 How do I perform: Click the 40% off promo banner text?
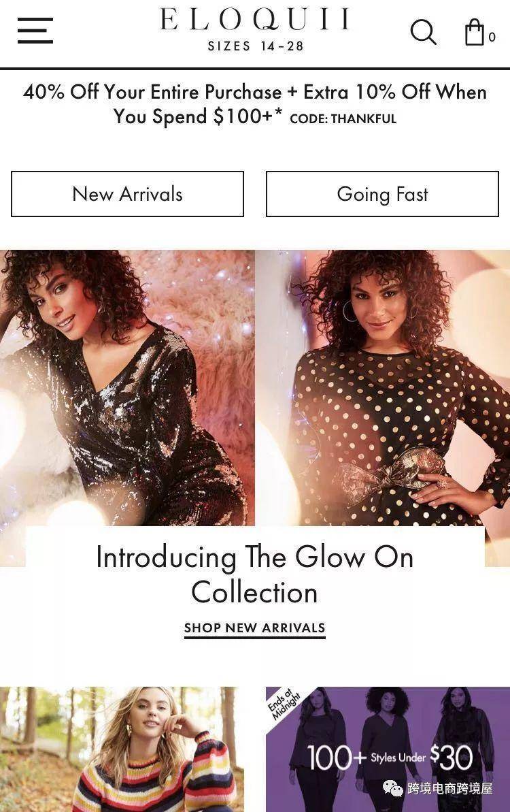tap(254, 104)
